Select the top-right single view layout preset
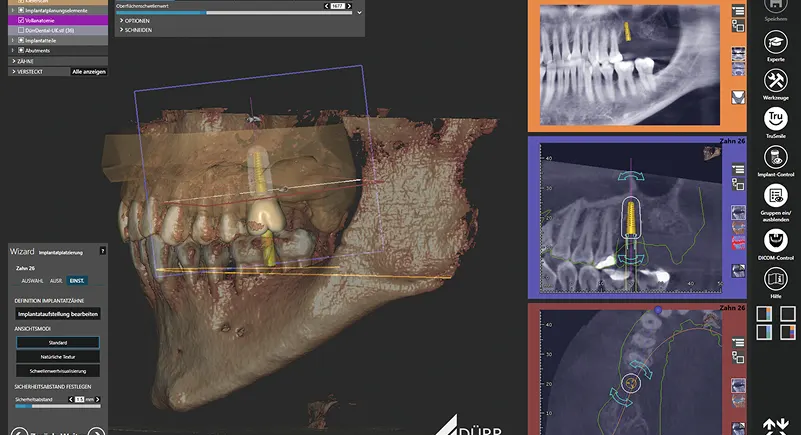This screenshot has height=436, width=801. [x=788, y=314]
